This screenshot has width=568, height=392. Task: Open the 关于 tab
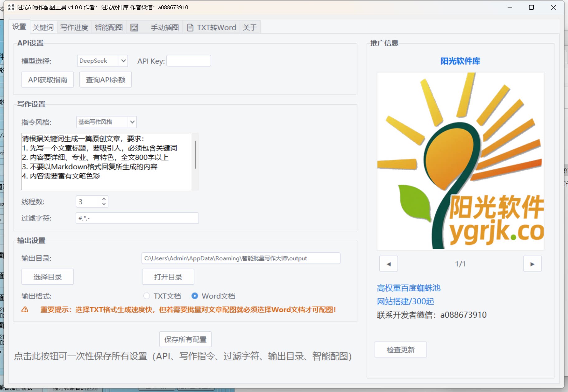[x=249, y=27]
